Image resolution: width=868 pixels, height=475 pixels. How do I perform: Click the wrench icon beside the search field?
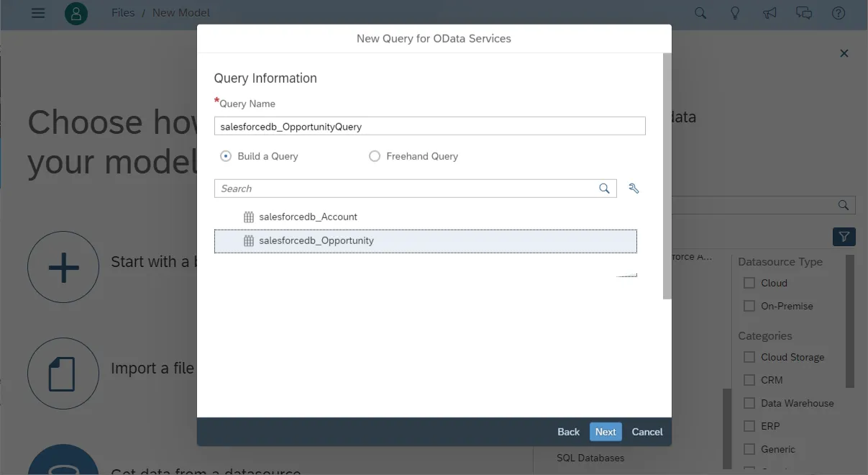(x=634, y=188)
